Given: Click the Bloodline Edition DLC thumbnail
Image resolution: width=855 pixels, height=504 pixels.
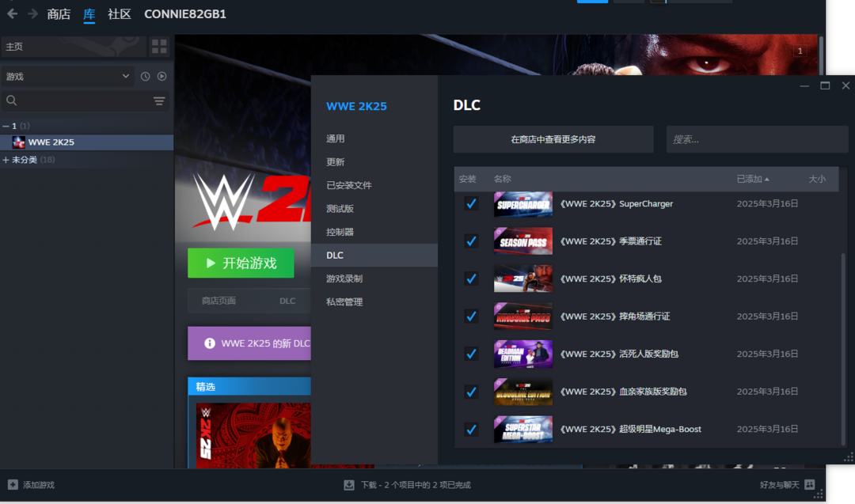Looking at the screenshot, I should click(x=523, y=392).
